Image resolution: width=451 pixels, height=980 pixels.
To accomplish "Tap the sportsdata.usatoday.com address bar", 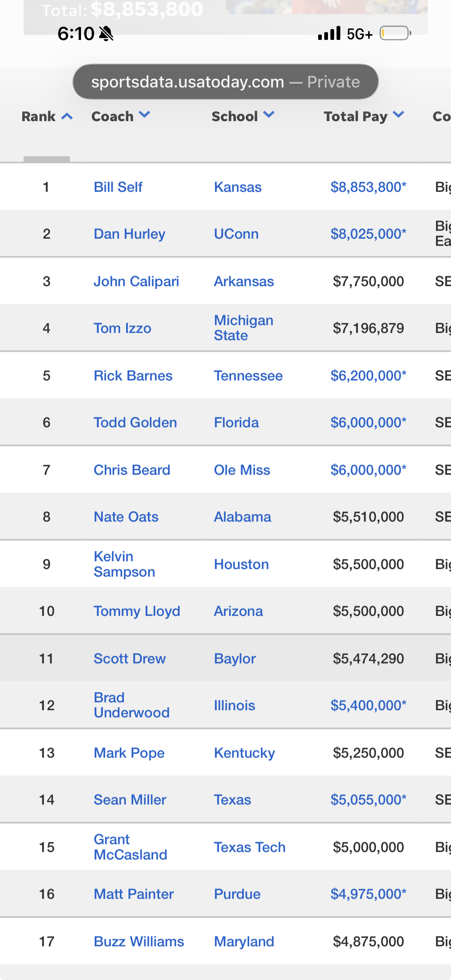I will click(225, 82).
